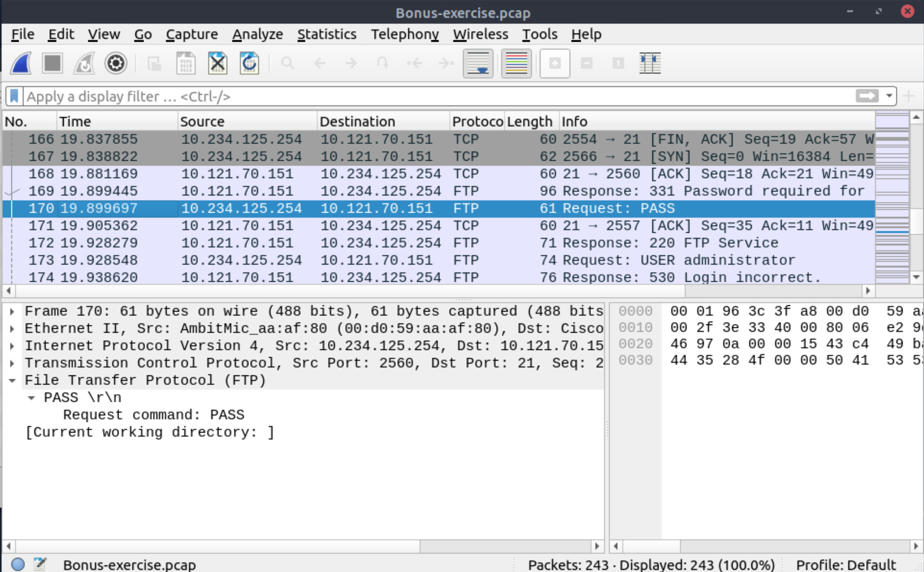This screenshot has height=572, width=924.
Task: Open the Tools menu
Action: click(540, 35)
